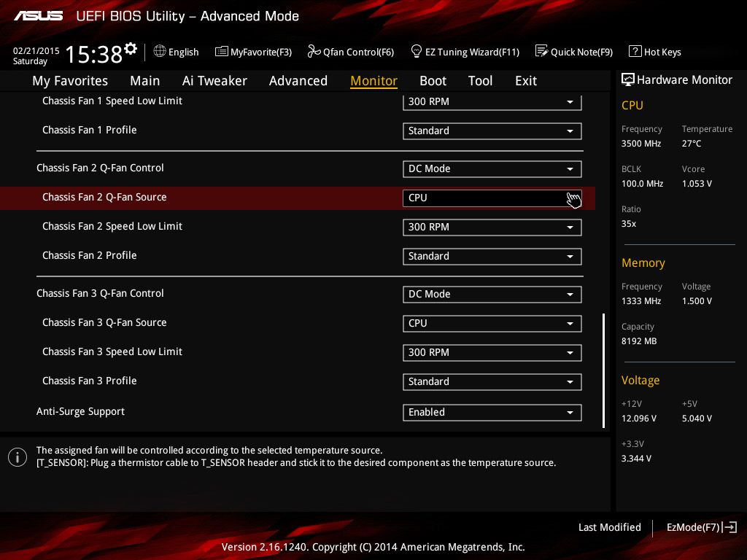Screen dimensions: 747x560
Task: Select Chassis Fan 3 Q-Fan Control label
Action: click(100, 293)
